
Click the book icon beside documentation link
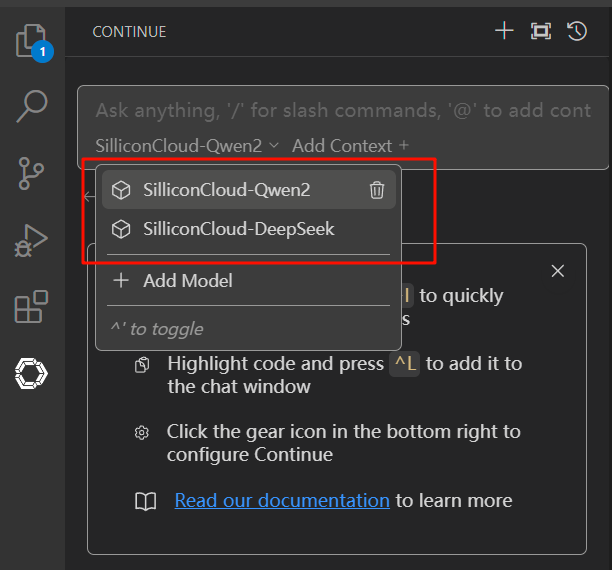pyautogui.click(x=145, y=501)
